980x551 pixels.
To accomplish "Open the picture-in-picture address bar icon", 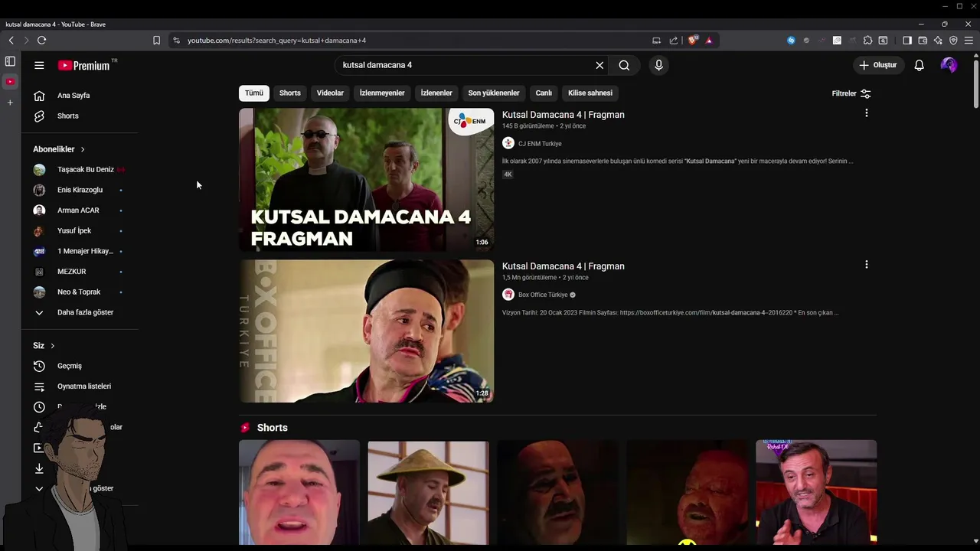I will pos(656,41).
